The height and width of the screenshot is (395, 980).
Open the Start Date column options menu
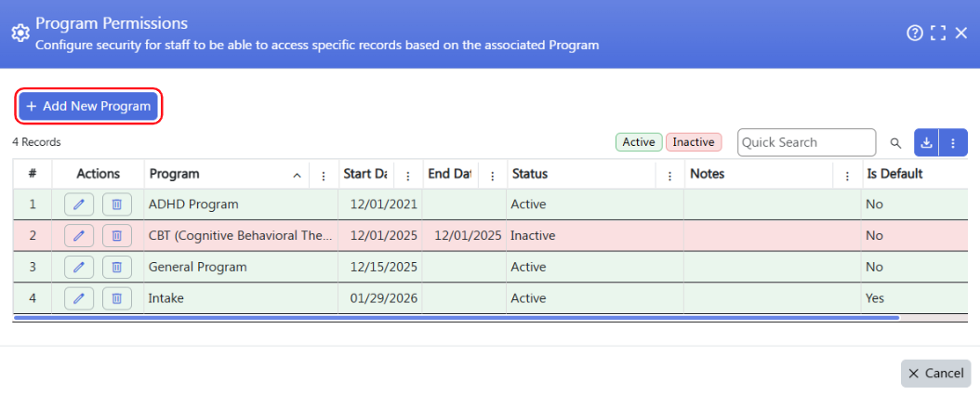(x=407, y=177)
